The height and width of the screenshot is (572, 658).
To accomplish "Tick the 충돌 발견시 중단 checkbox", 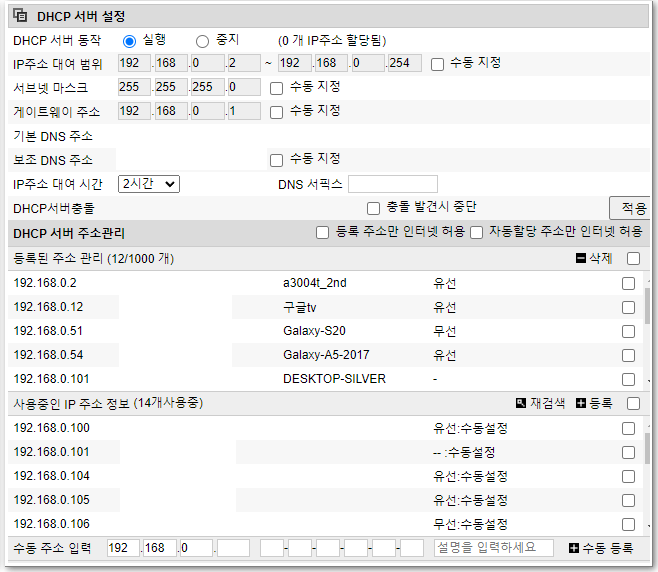I will point(373,208).
